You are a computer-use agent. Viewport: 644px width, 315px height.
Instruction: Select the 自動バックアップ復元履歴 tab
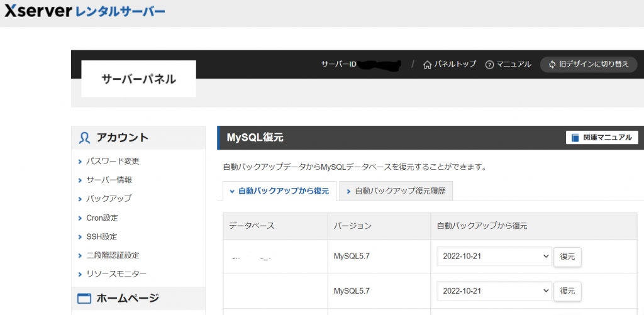click(396, 191)
